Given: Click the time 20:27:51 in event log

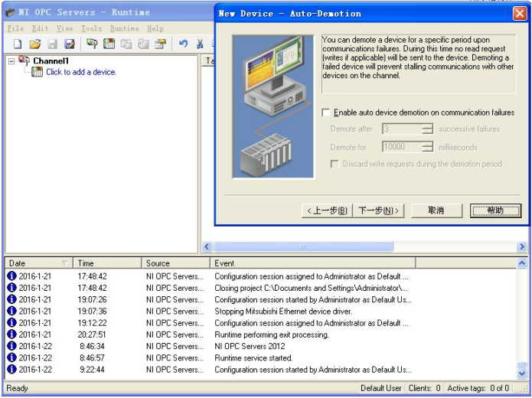Looking at the screenshot, I should pyautogui.click(x=92, y=334).
